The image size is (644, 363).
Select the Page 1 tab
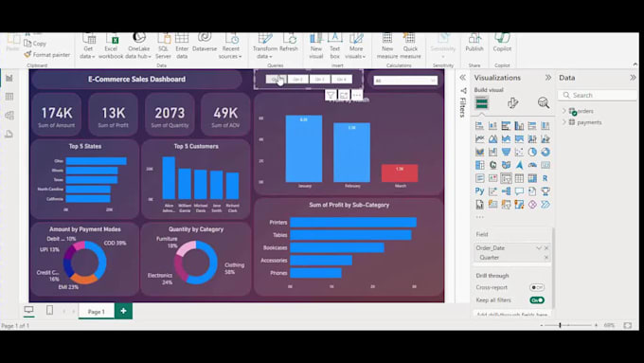(96, 312)
